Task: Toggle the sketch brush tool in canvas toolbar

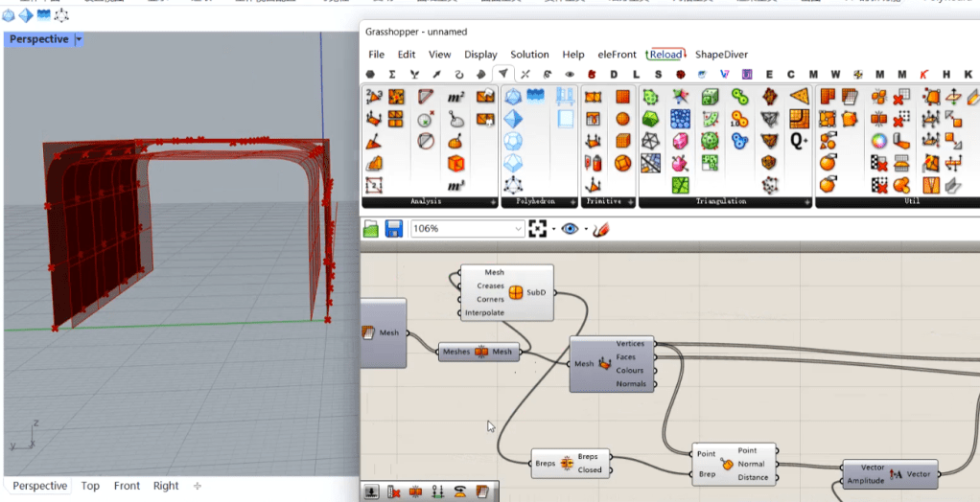Action: coord(602,229)
